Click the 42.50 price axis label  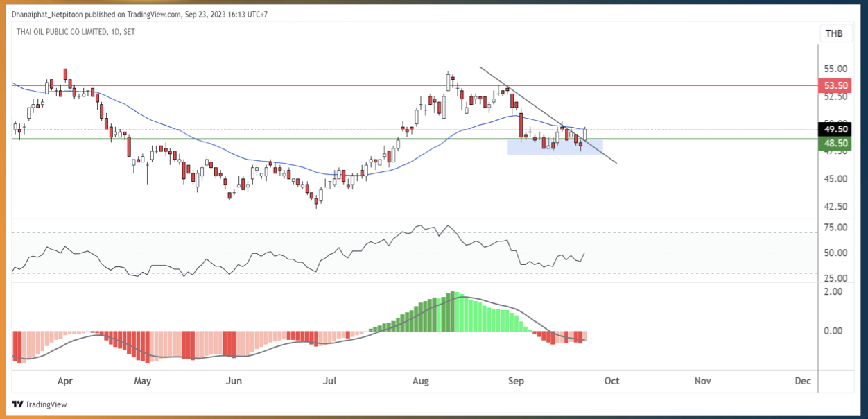(835, 206)
